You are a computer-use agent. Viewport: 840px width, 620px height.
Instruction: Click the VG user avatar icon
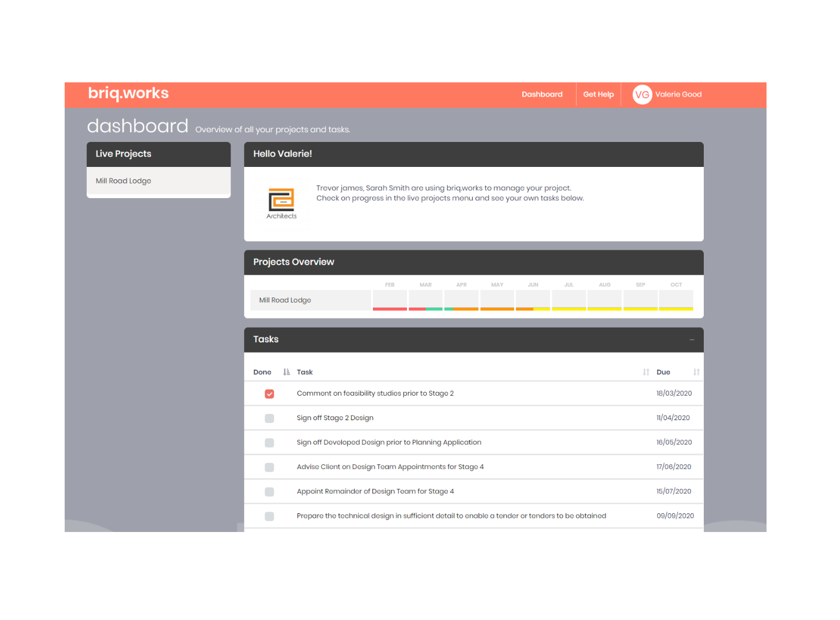[x=642, y=95]
